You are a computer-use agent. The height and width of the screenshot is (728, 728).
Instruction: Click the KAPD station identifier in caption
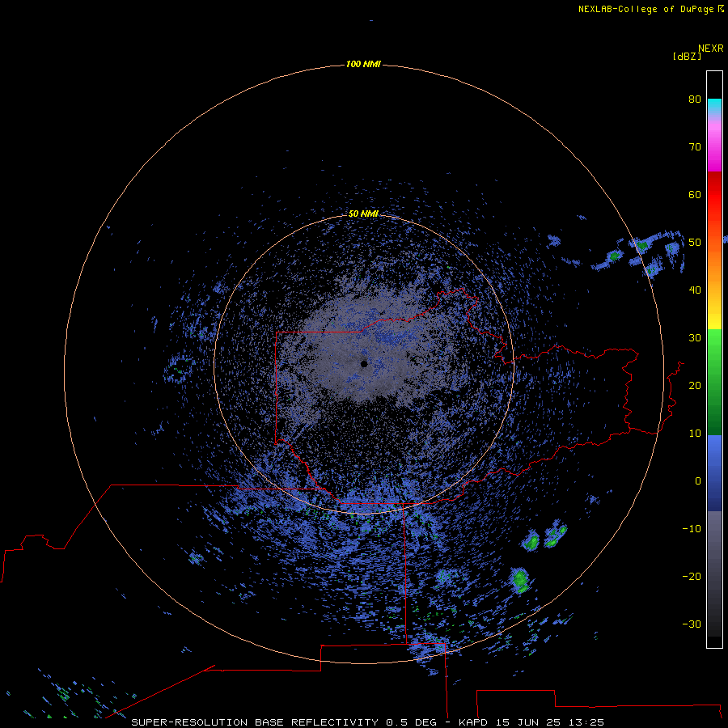pos(473,722)
